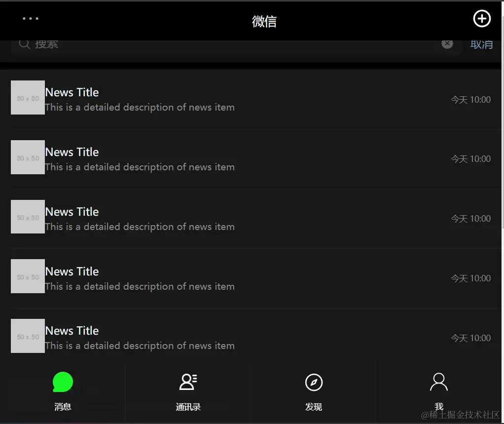Click the plus circle add icon
Screen dimensions: 504x424
(x=482, y=19)
